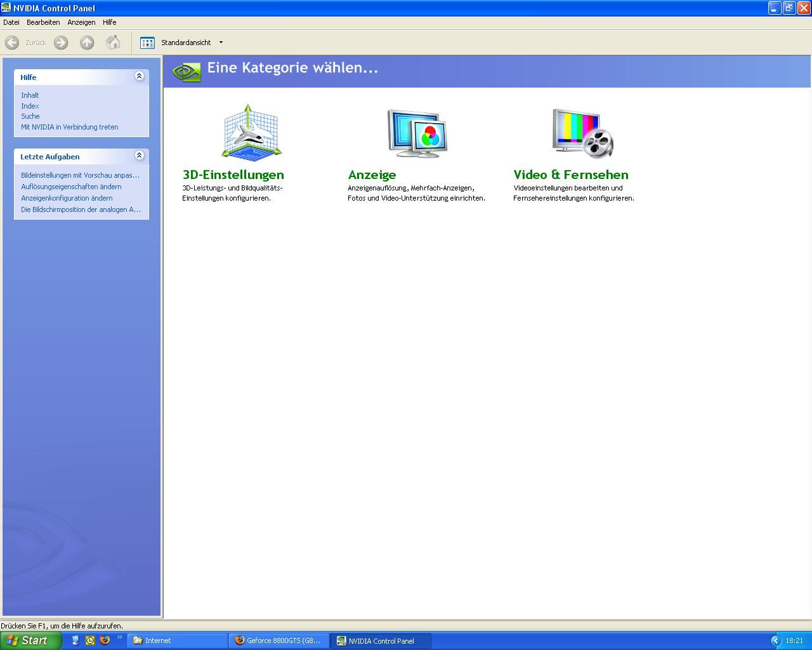
Task: Expand hidden system tray icons arrow
Action: pos(775,640)
